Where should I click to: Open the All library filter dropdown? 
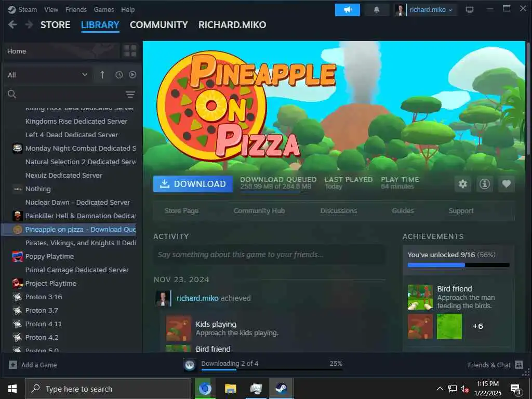pos(47,75)
